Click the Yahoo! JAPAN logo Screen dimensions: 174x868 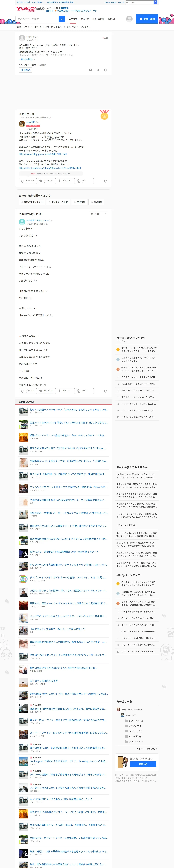[x=26, y=9]
